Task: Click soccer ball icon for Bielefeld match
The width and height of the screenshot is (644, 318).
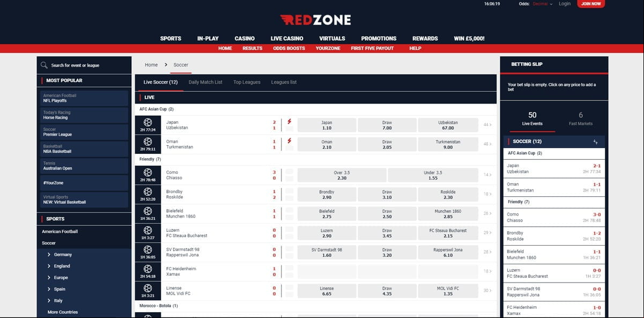Action: 148,211
